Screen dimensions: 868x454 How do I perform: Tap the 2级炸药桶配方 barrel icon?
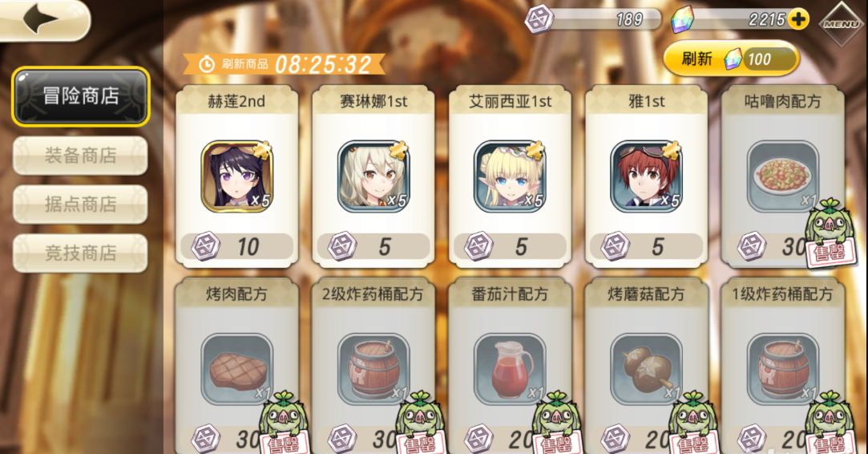[373, 369]
